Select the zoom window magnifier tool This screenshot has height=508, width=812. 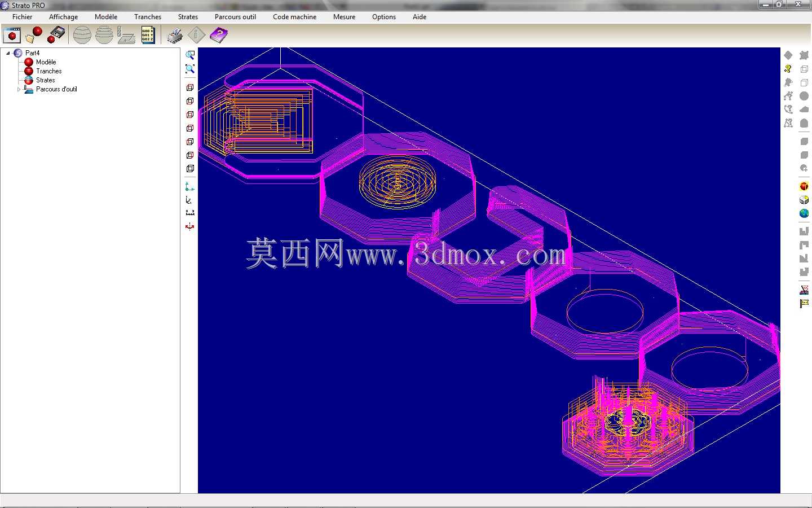coord(190,55)
